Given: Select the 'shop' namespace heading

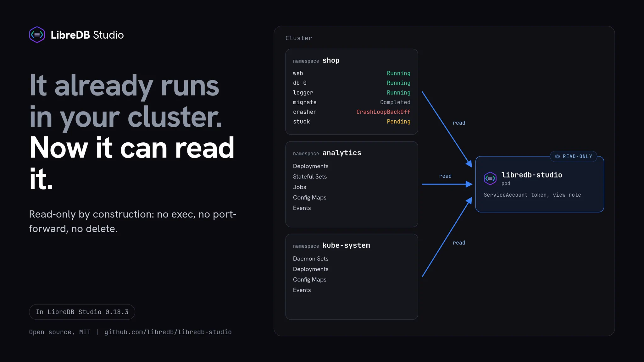Looking at the screenshot, I should pyautogui.click(x=331, y=60).
